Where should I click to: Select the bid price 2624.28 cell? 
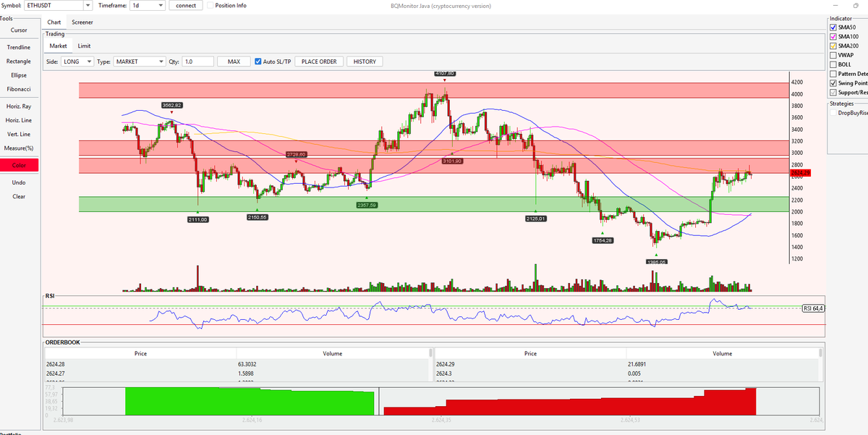click(x=140, y=364)
